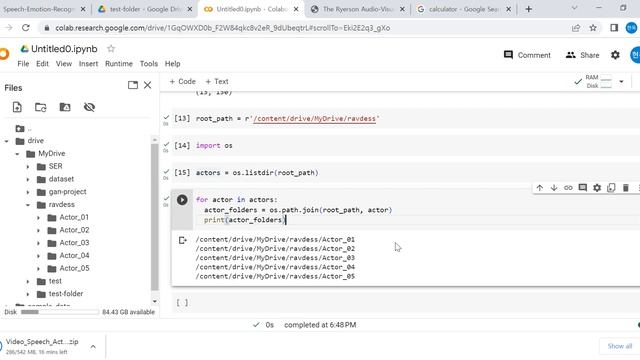This screenshot has width=640, height=360.
Task: Star the Untitled0.ipynb notebook
Action: pos(111,49)
